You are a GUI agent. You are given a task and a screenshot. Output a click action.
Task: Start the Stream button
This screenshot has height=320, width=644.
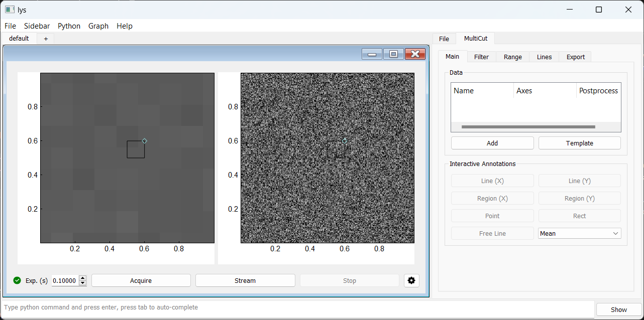point(245,280)
